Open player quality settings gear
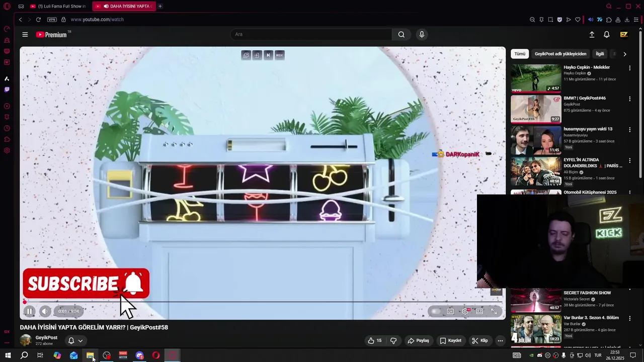Viewport: 644px width, 362px height. (x=465, y=311)
